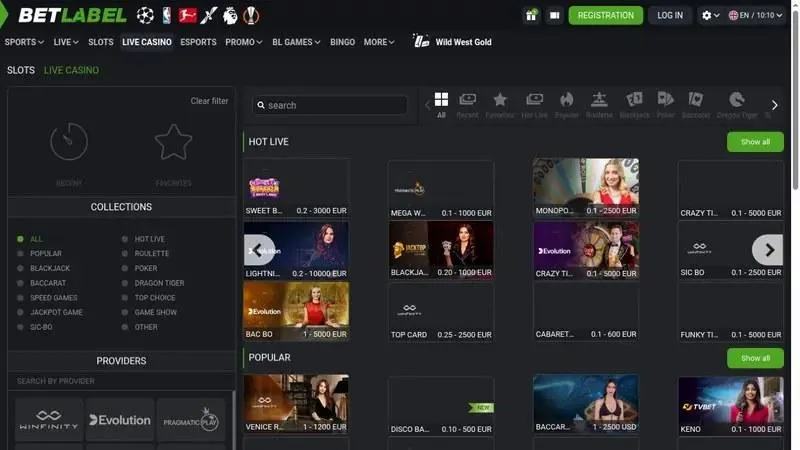Viewport: 800px width, 450px height.
Task: Slide Hot Live games to the right
Action: click(x=768, y=250)
